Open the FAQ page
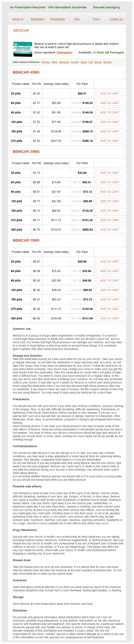Viewport: 134px width, 644px height. [x=77, y=19]
